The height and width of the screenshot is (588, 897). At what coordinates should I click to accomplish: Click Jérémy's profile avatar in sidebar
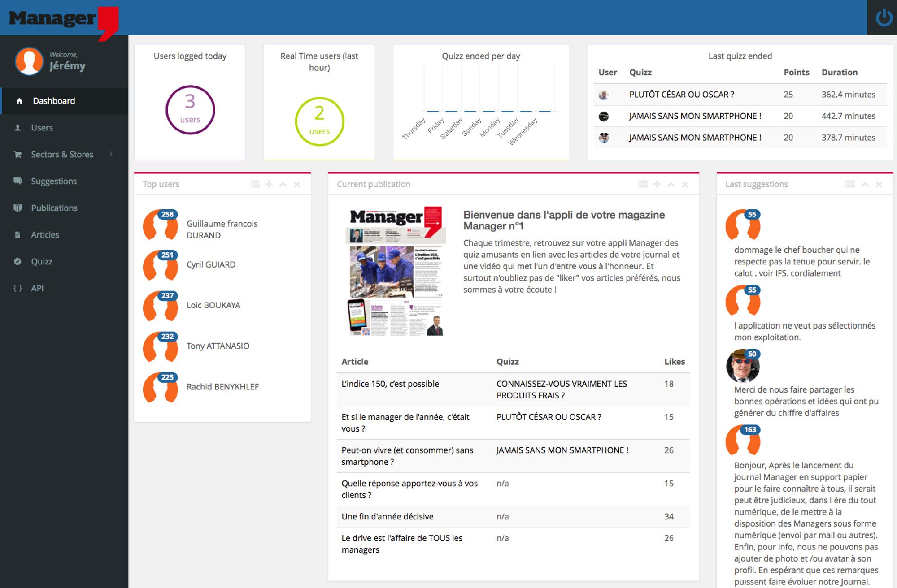pos(29,61)
